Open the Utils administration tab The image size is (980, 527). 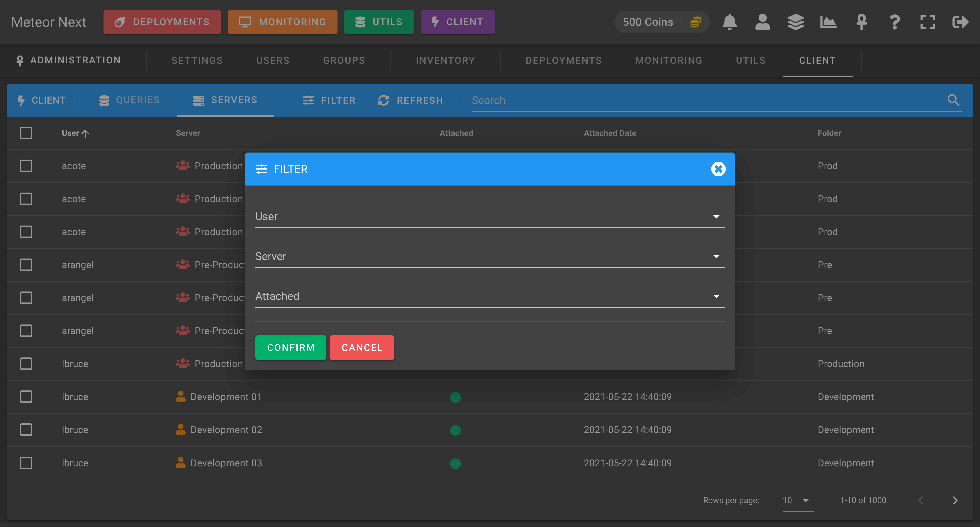(751, 60)
